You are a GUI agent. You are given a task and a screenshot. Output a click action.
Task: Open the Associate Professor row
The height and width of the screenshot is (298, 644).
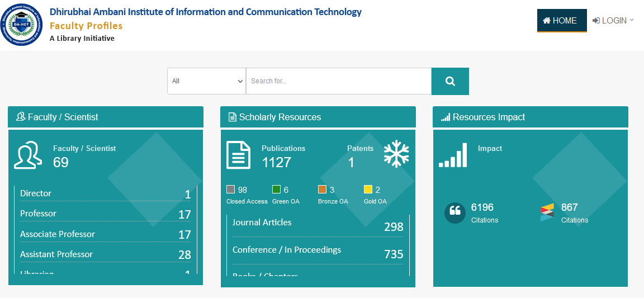(x=106, y=234)
